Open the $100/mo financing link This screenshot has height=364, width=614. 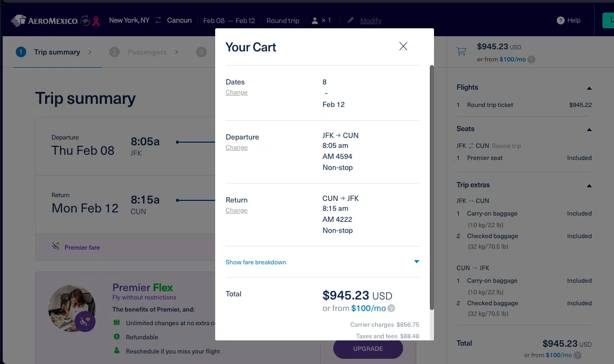367,308
